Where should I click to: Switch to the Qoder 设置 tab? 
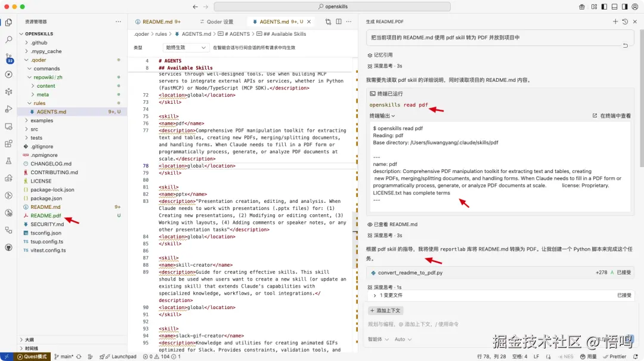(x=216, y=21)
